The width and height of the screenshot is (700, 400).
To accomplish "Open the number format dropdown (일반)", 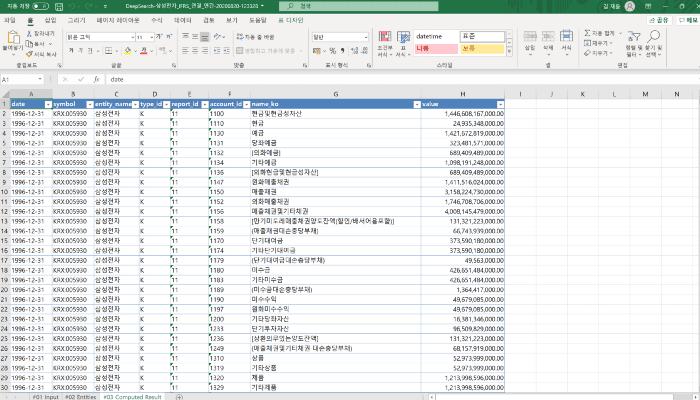I will point(340,37).
